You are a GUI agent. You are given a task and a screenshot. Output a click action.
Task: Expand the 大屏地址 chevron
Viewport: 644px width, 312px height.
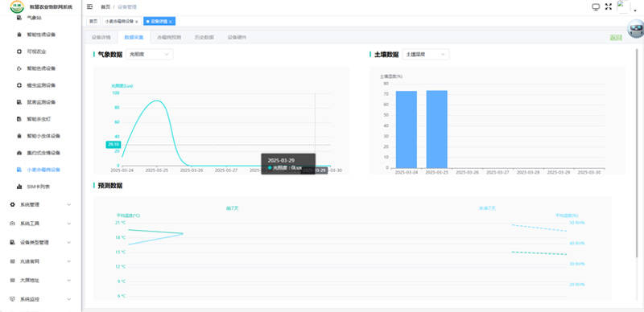(68, 280)
